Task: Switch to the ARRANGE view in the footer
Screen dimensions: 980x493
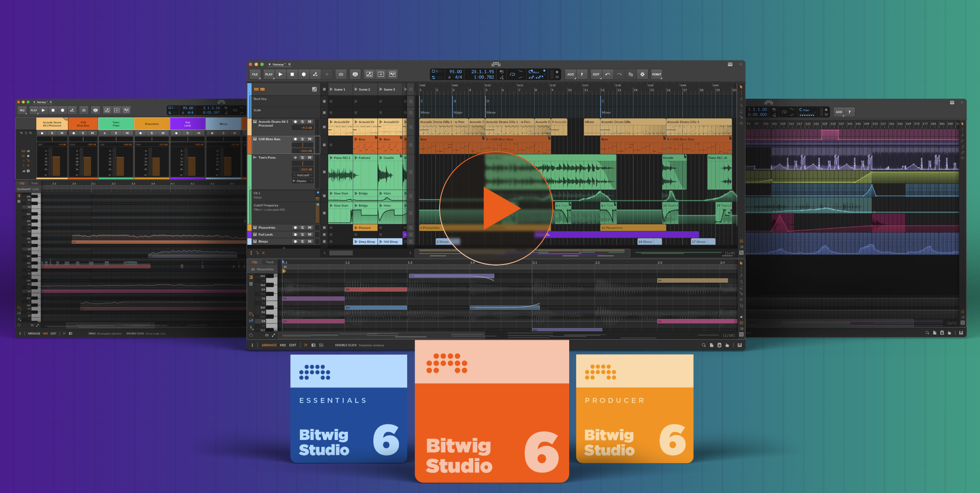Action: 269,345
